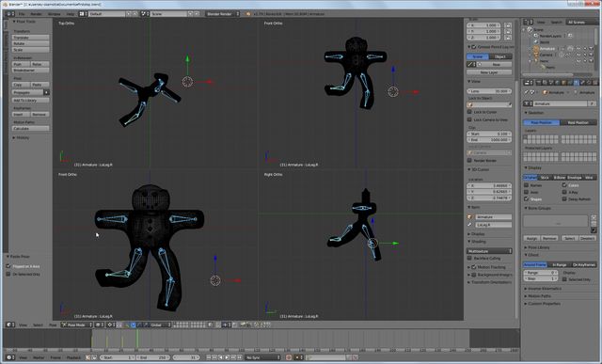Click the screen layout browse icon beside Default
The width and height of the screenshot is (602, 364).
pyautogui.click(x=83, y=14)
